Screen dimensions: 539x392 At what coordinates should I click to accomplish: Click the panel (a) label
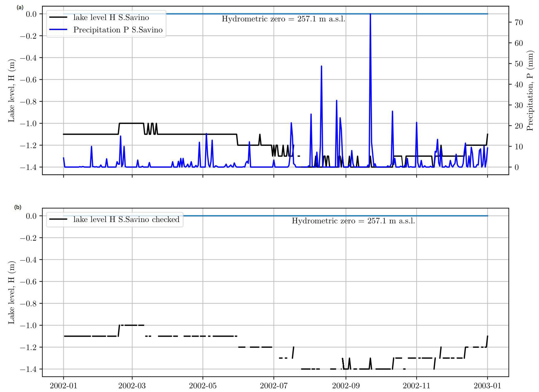coord(20,8)
